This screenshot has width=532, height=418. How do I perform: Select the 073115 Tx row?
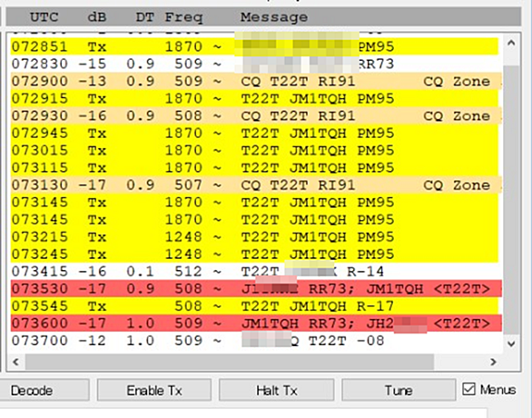pos(254,168)
